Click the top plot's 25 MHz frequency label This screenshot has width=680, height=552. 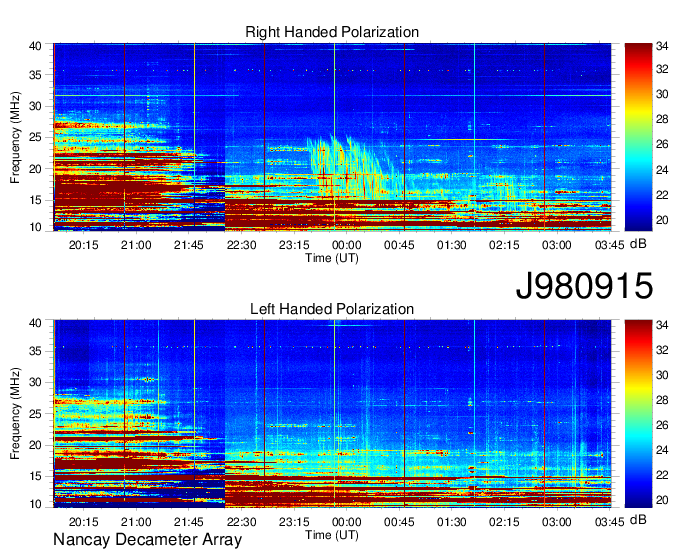(36, 137)
